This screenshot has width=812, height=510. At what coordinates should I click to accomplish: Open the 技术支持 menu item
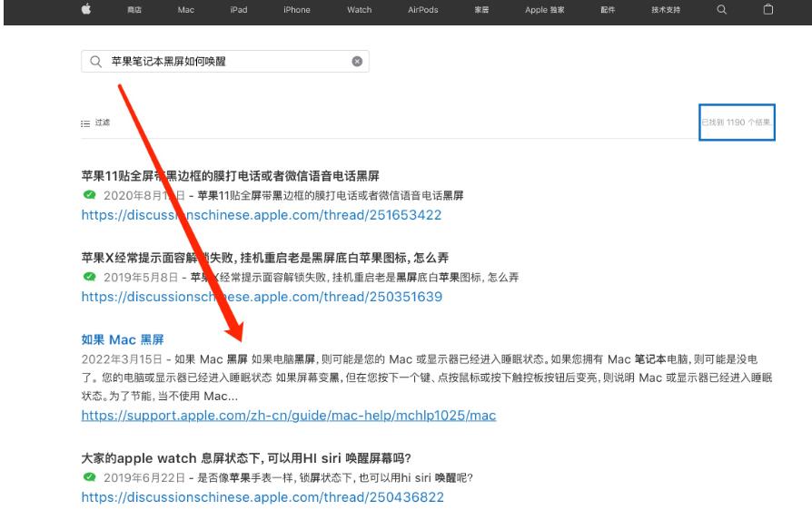[x=666, y=10]
